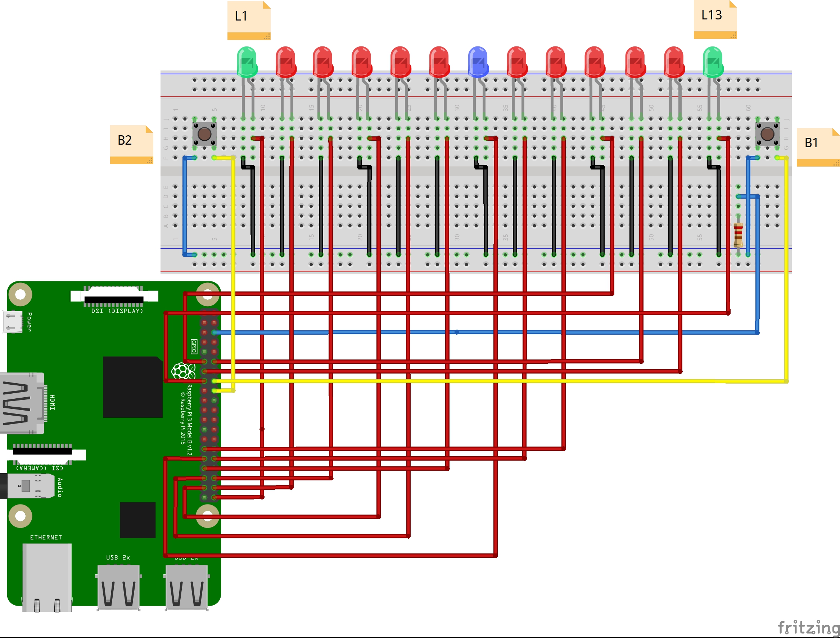The height and width of the screenshot is (638, 840).
Task: Click the fritzing logo text
Action: [808, 627]
